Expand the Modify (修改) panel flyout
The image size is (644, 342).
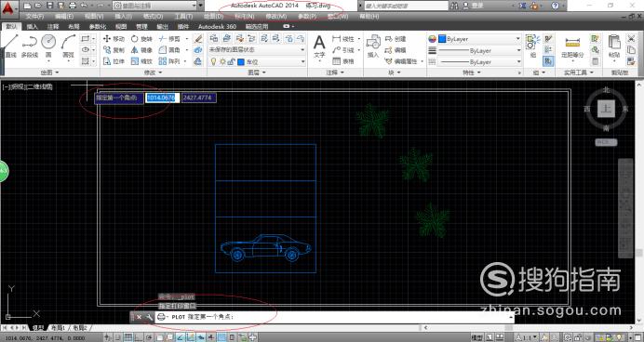154,72
